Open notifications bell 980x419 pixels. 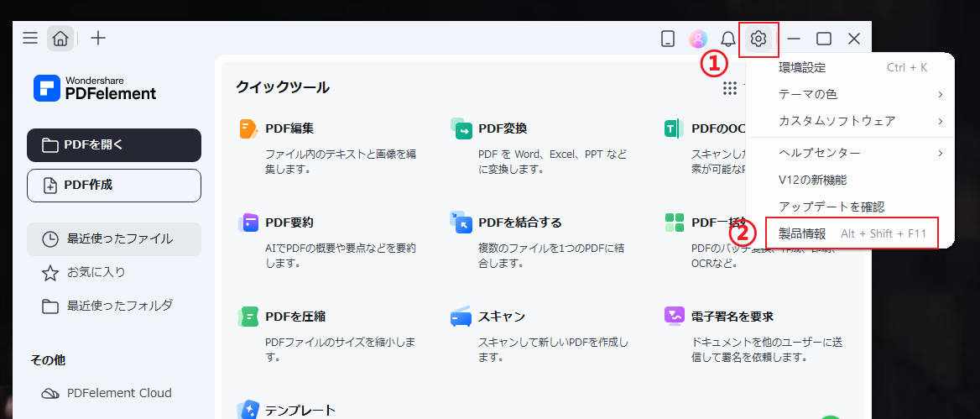(728, 39)
